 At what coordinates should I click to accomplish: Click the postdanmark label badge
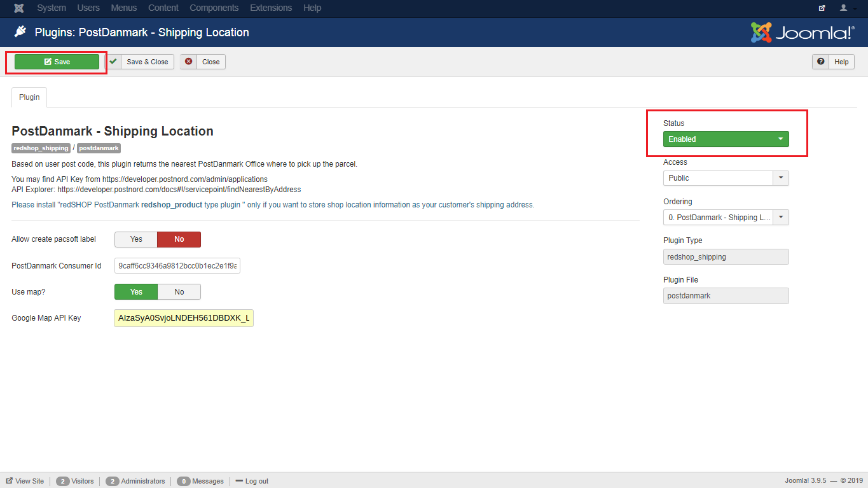click(99, 148)
